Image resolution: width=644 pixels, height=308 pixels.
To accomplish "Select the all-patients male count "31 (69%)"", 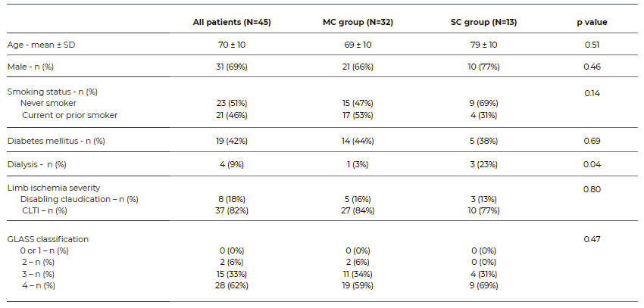I will (x=233, y=67).
